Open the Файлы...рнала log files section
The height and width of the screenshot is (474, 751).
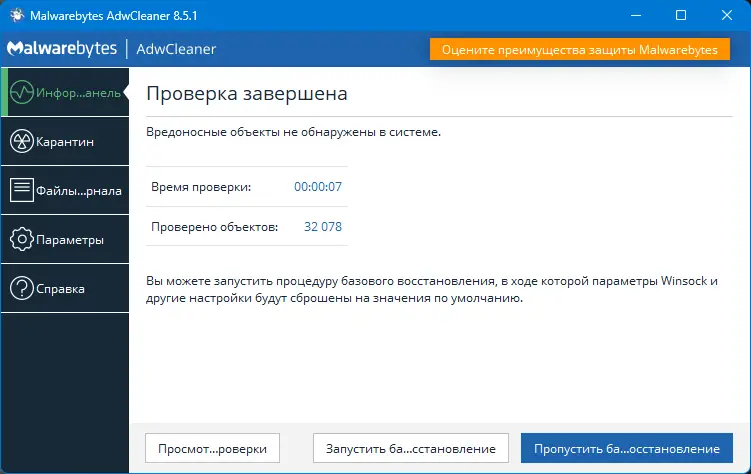65,190
